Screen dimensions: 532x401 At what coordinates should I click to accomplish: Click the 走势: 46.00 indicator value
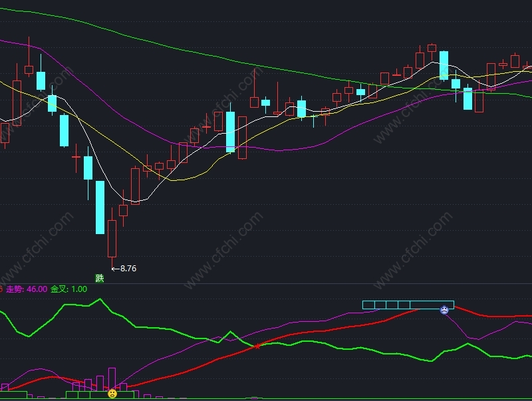27,289
